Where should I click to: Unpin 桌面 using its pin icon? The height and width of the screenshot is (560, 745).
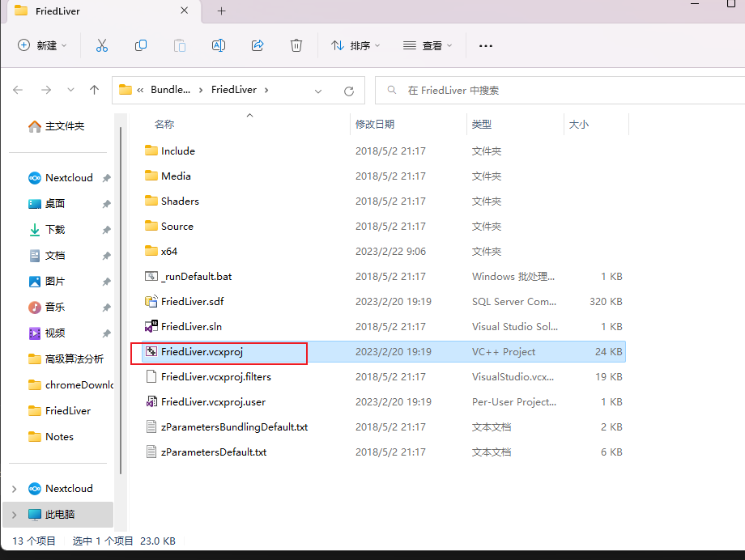tap(106, 204)
